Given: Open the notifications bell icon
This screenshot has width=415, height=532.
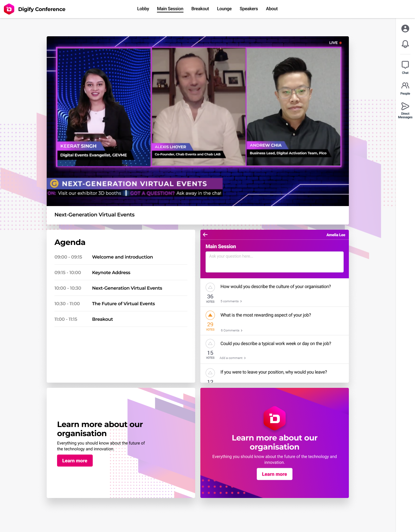Looking at the screenshot, I should [405, 44].
